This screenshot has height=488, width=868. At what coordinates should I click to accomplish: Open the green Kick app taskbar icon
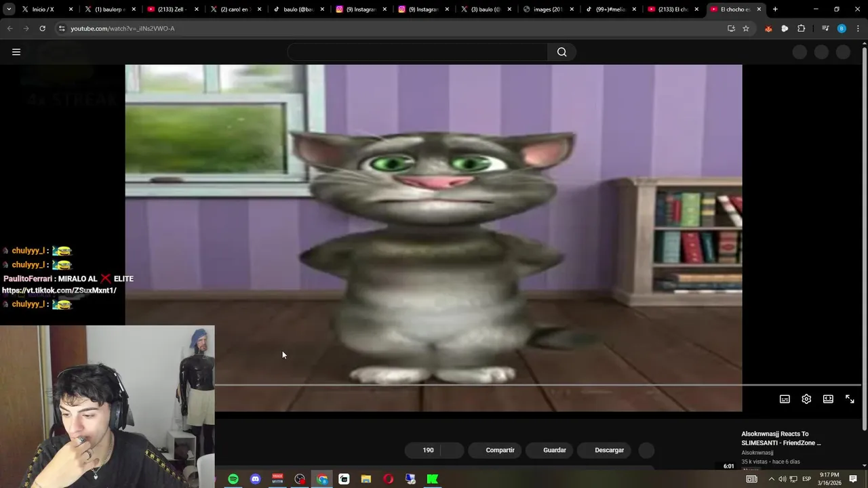[432, 479]
